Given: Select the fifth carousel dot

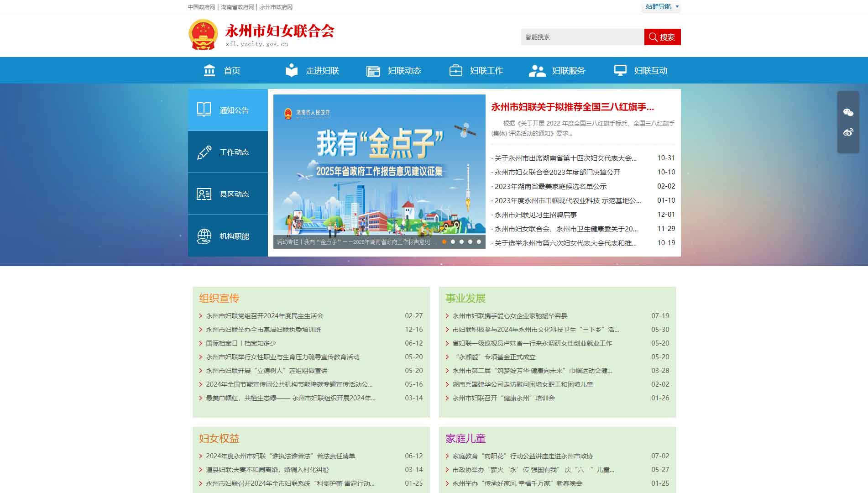Looking at the screenshot, I should click(x=479, y=242).
